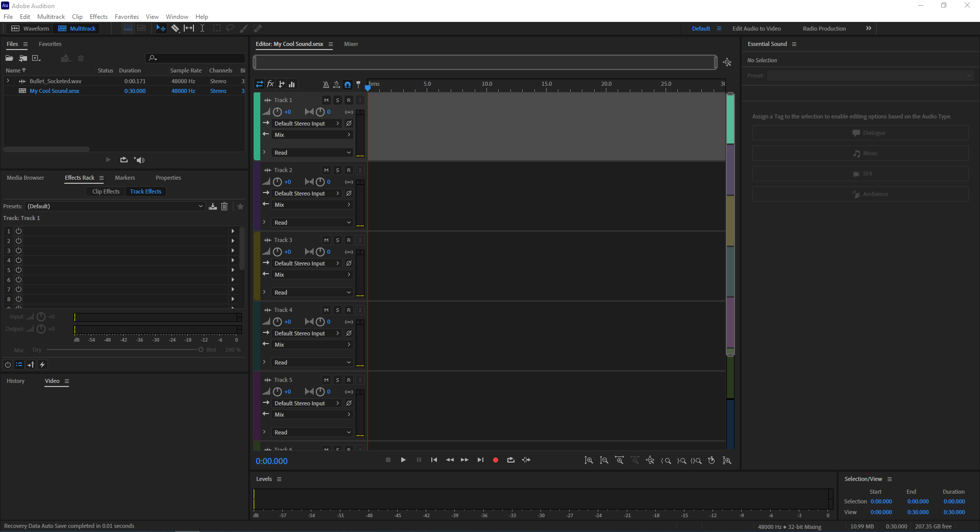Select the Slip tool in toolbar

(189, 29)
